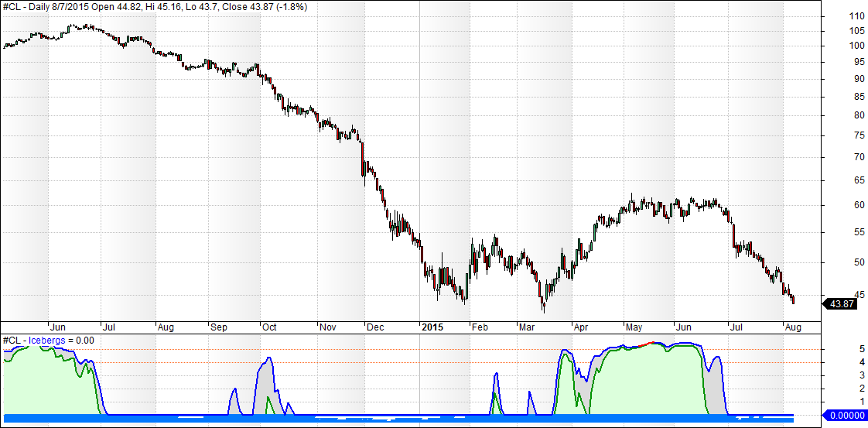This screenshot has height=428, width=868.
Task: Click the May label on the time axis
Action: pos(634,327)
